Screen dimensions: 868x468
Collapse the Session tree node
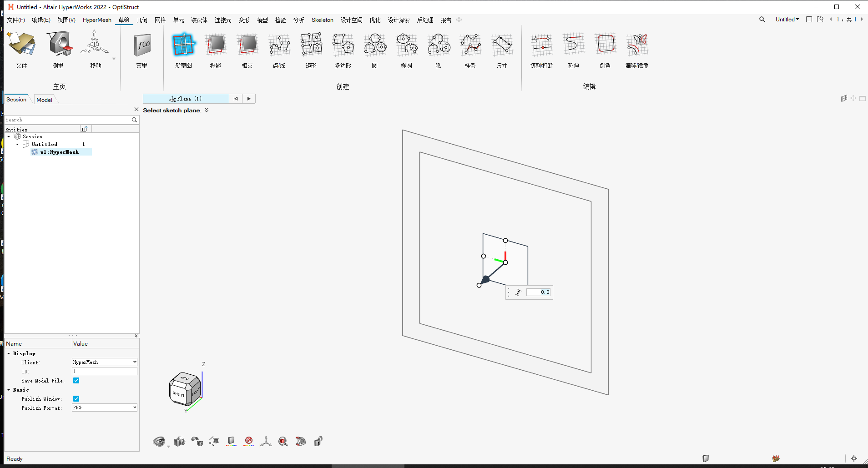tap(9, 136)
